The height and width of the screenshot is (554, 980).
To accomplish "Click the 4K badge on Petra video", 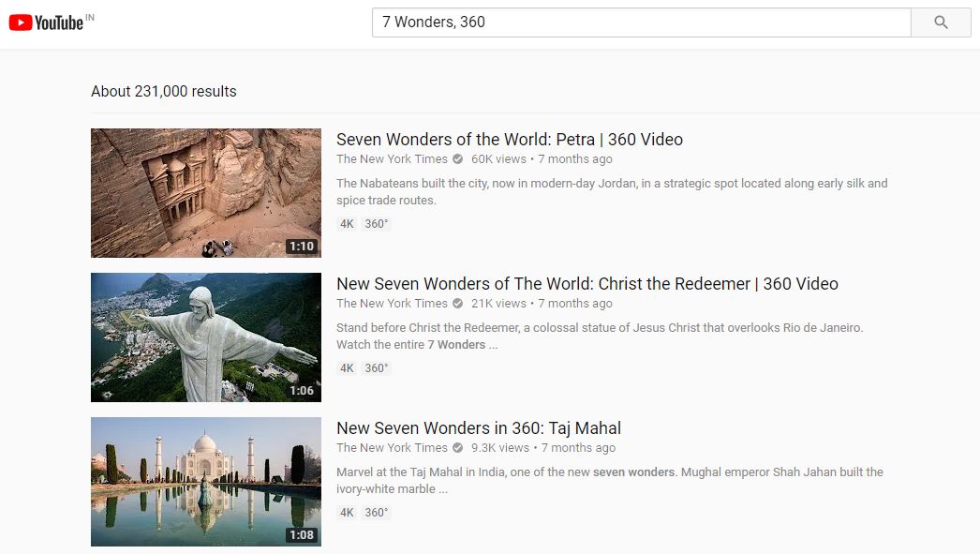I will pyautogui.click(x=347, y=224).
